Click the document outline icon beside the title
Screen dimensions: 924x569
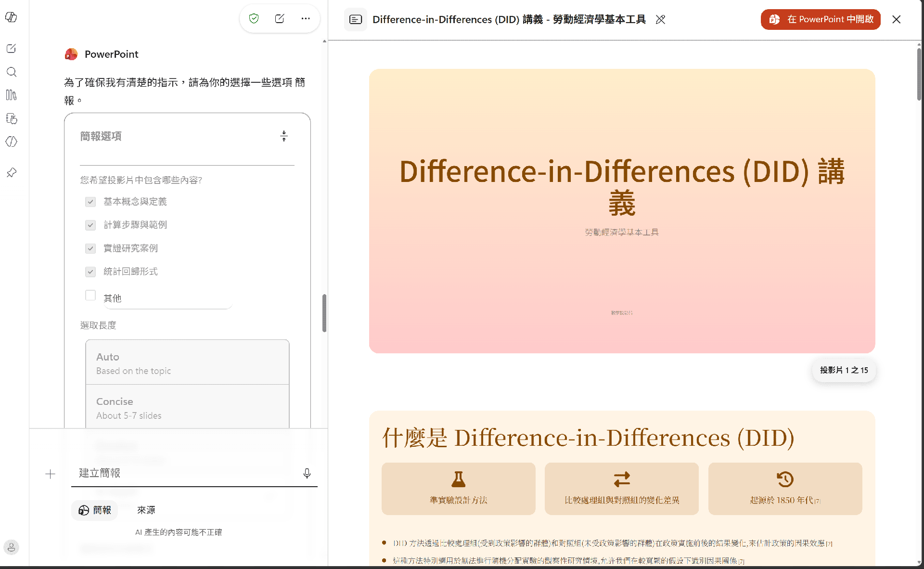point(356,20)
